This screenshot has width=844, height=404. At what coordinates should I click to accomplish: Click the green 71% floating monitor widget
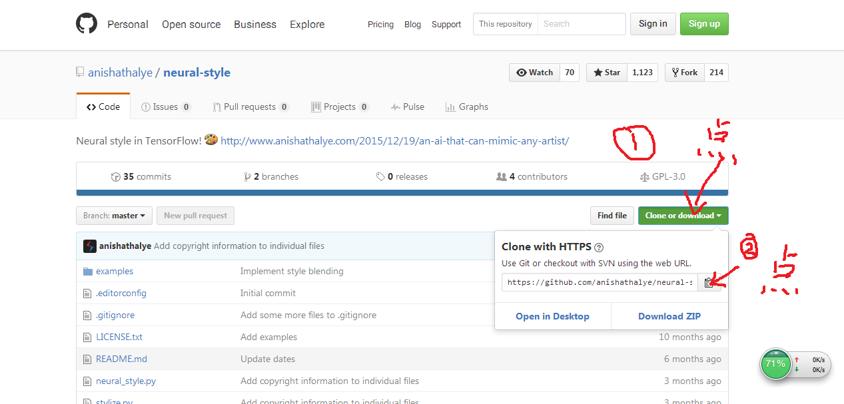coord(776,364)
